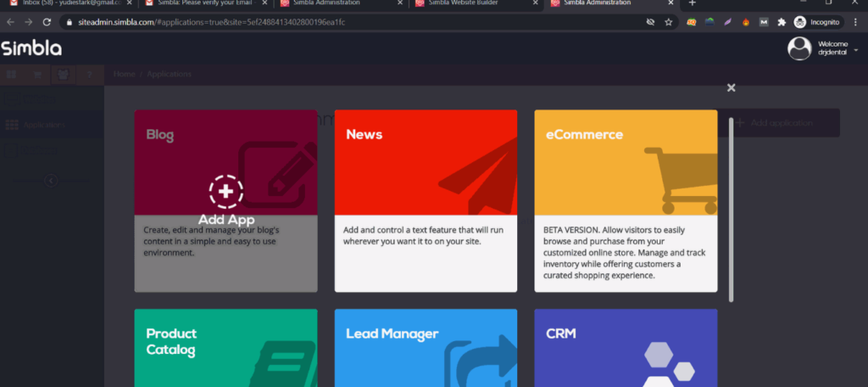Click the address bar URL
The image size is (868, 387).
click(211, 22)
